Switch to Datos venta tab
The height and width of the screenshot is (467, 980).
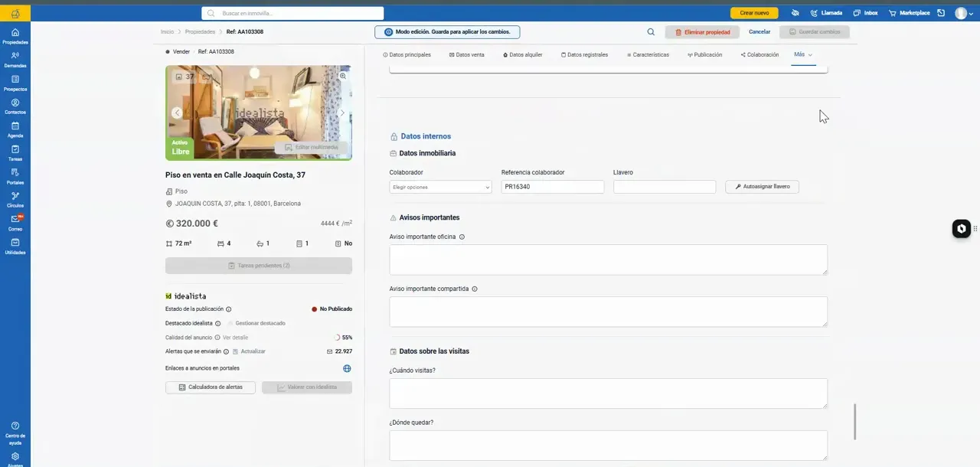(466, 55)
